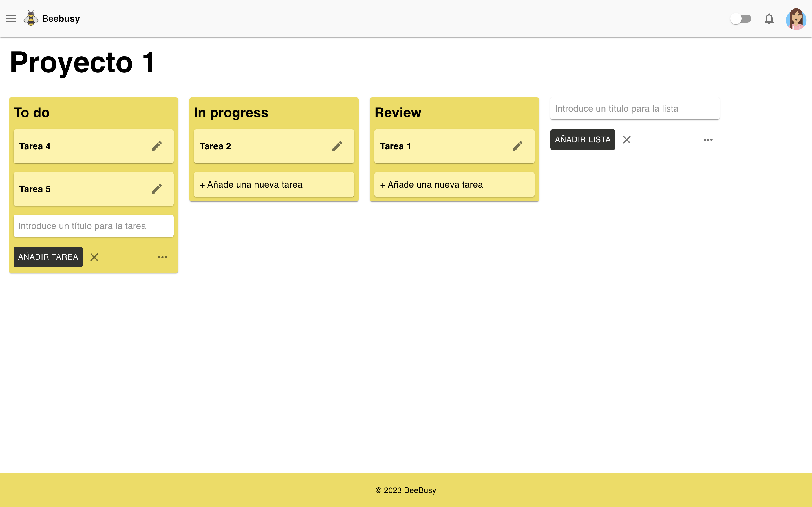Edit Tarea 5 with the pencil icon

pos(157,189)
